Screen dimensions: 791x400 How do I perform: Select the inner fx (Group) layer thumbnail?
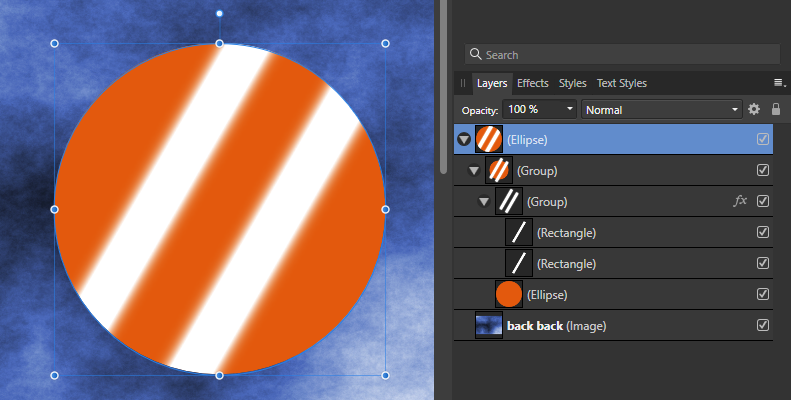509,201
